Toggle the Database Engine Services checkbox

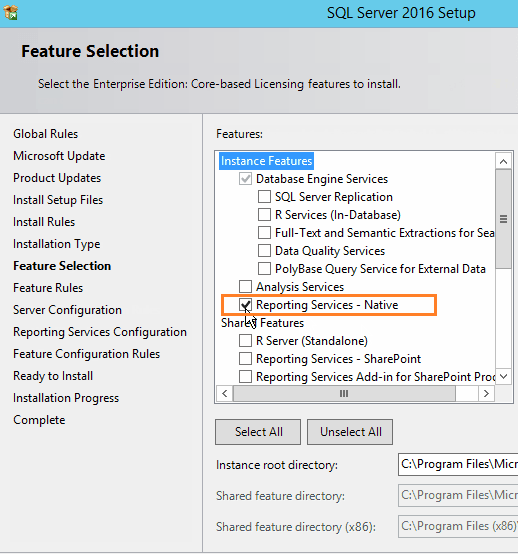pos(245,179)
